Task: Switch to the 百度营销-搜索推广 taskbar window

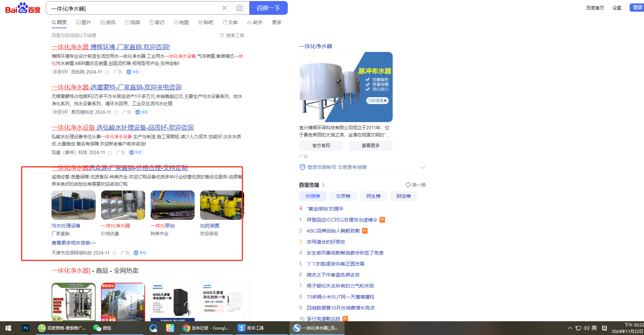Action: click(63, 328)
